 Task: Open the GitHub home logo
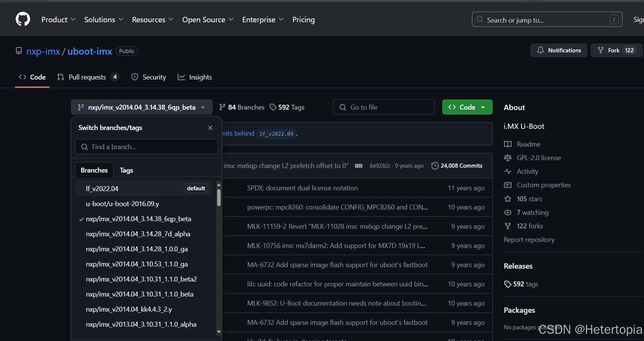point(23,19)
